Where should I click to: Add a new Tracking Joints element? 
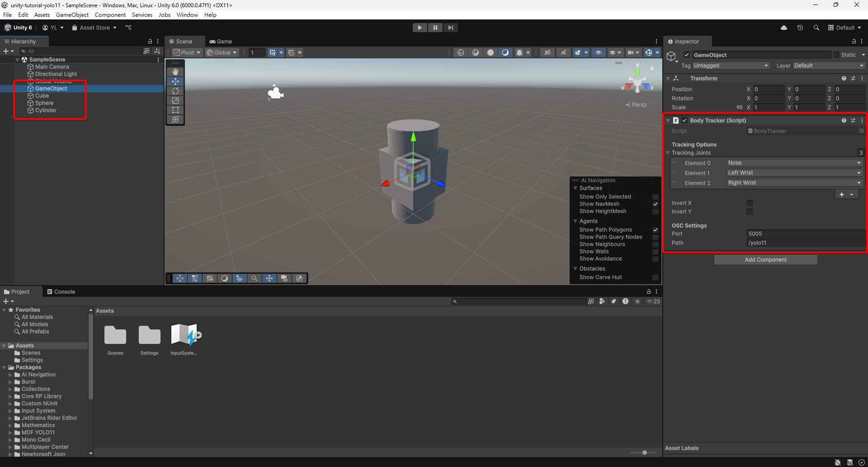pos(841,195)
